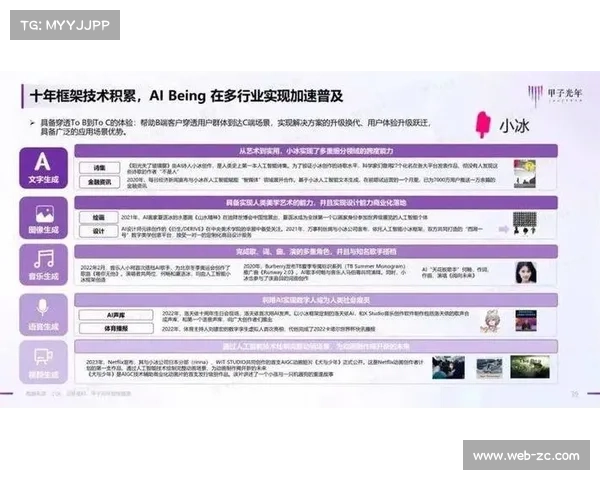Open the first animation still in video row
The image size is (600, 480).
(448, 367)
